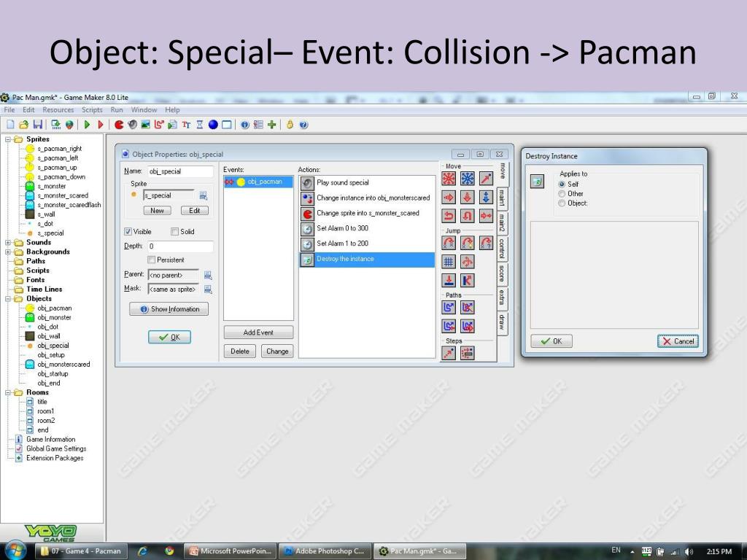Open the sprite selection menu beside s_special
747x560 pixels.
[x=204, y=195]
